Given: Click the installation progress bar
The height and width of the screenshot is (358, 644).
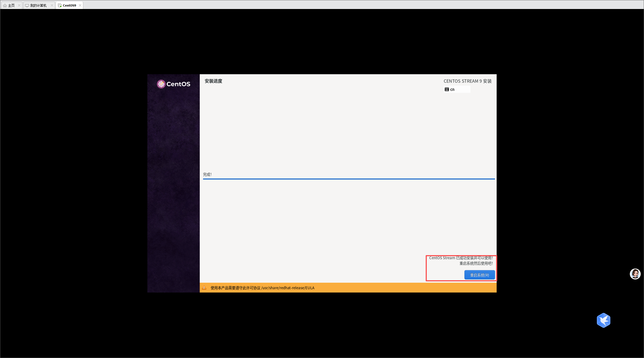Looking at the screenshot, I should [349, 179].
